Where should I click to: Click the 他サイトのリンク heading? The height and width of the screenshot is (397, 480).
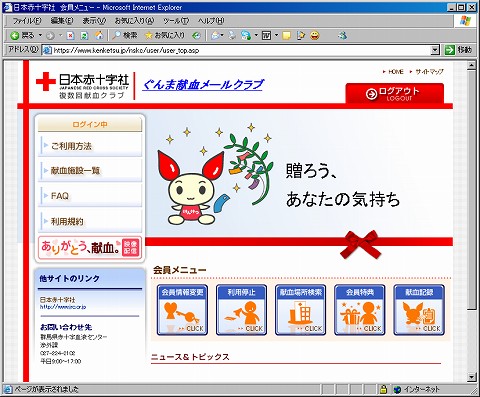pos(69,279)
